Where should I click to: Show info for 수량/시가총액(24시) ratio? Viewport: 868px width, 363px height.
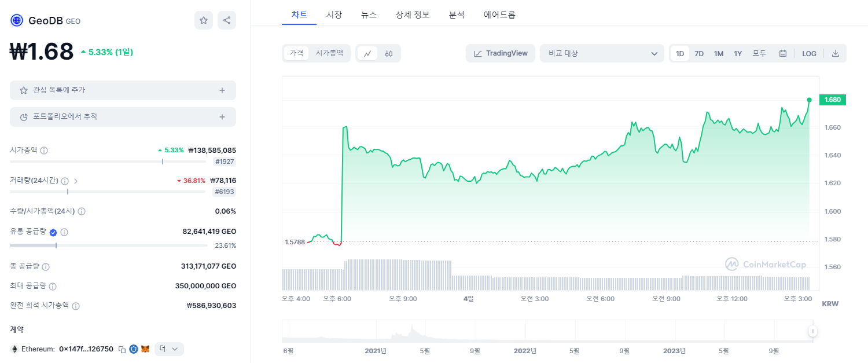coord(82,211)
